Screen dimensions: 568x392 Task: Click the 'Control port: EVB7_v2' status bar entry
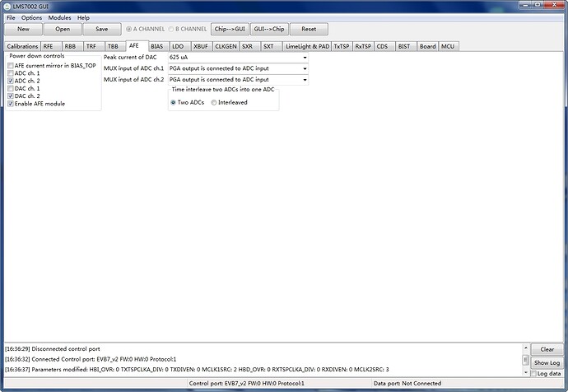point(247,383)
